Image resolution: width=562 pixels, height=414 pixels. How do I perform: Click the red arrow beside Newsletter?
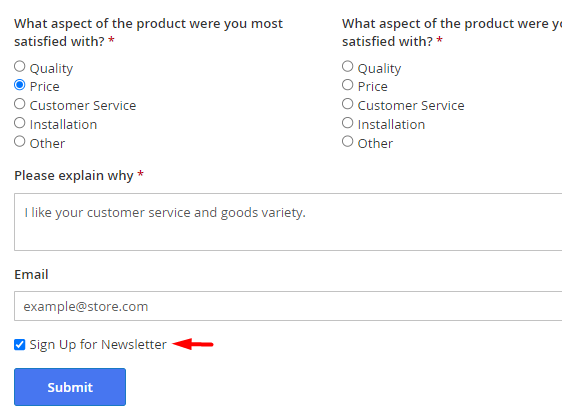(193, 344)
